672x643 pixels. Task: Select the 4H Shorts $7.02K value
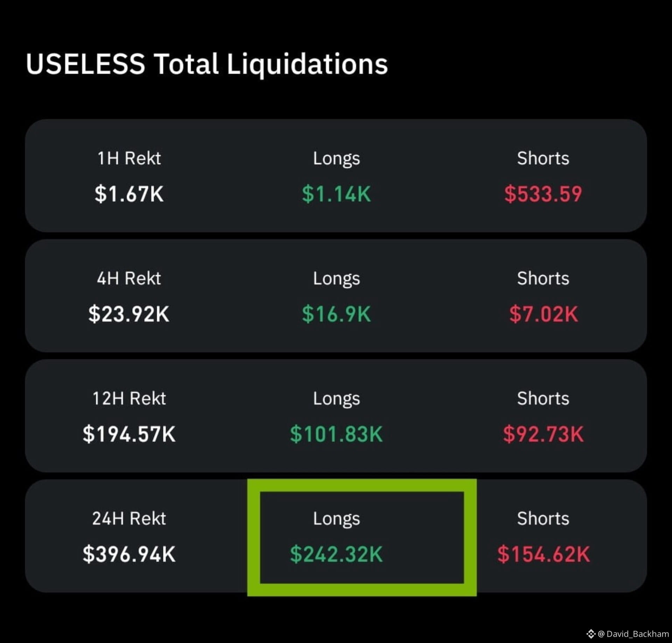click(x=543, y=314)
